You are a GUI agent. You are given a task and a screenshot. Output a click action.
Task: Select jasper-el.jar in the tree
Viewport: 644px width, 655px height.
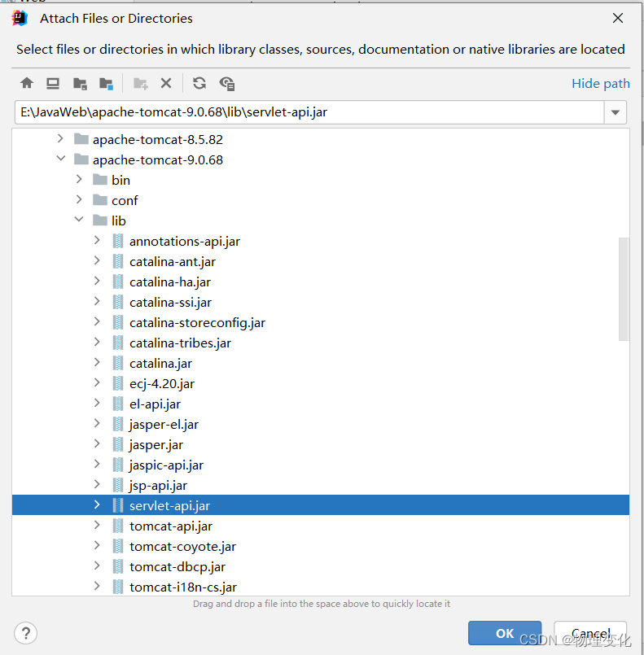(164, 425)
